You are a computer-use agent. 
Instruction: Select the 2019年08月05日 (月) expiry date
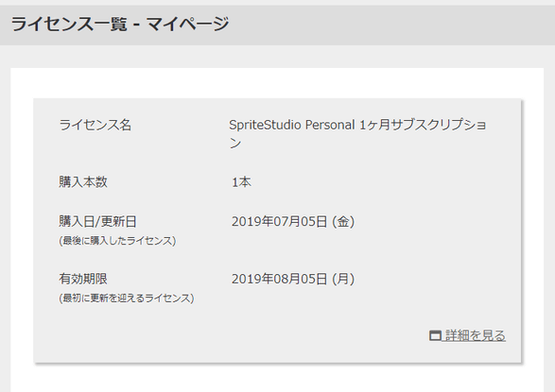[293, 279]
